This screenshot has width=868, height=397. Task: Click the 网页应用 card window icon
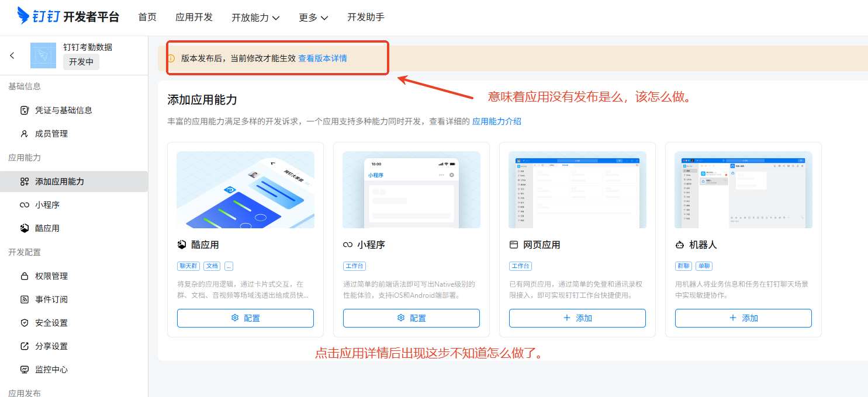(x=513, y=245)
